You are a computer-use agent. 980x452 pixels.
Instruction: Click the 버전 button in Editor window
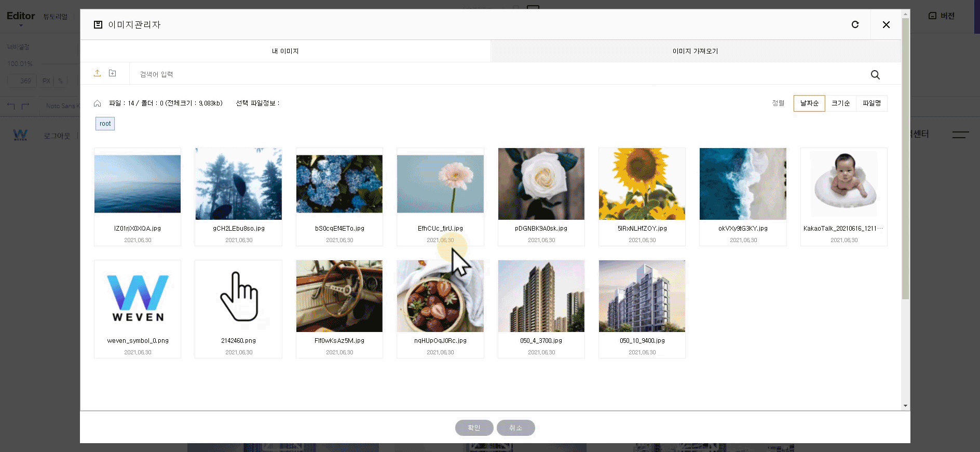[942, 16]
